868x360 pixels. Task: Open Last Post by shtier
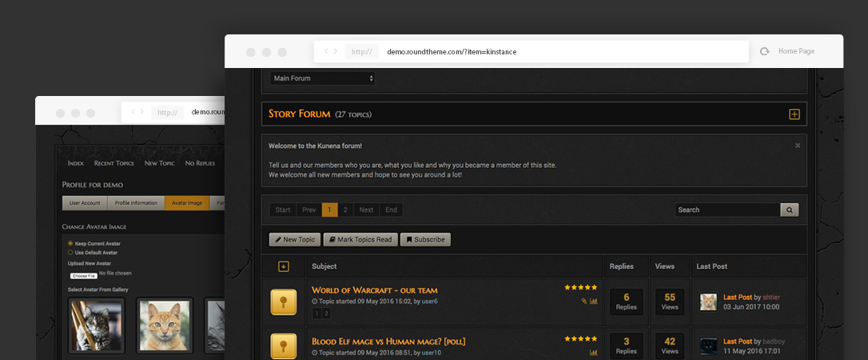pyautogui.click(x=738, y=297)
